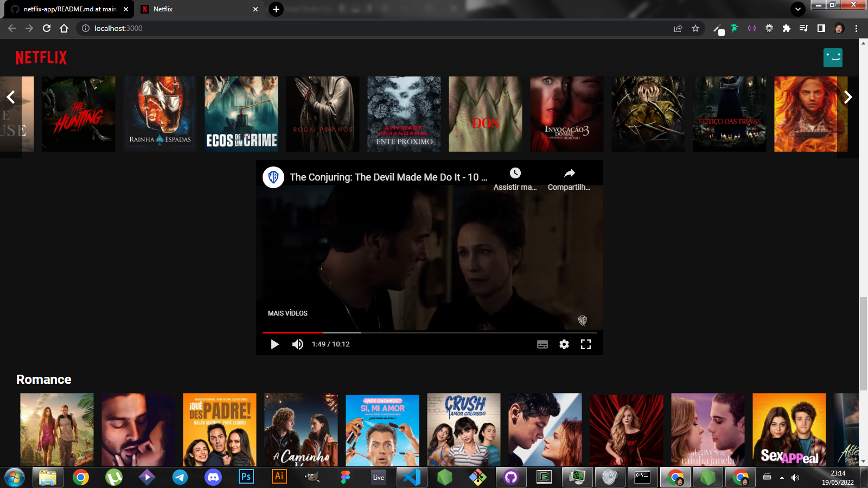Reload the page
Image resolution: width=868 pixels, height=488 pixels.
47,28
